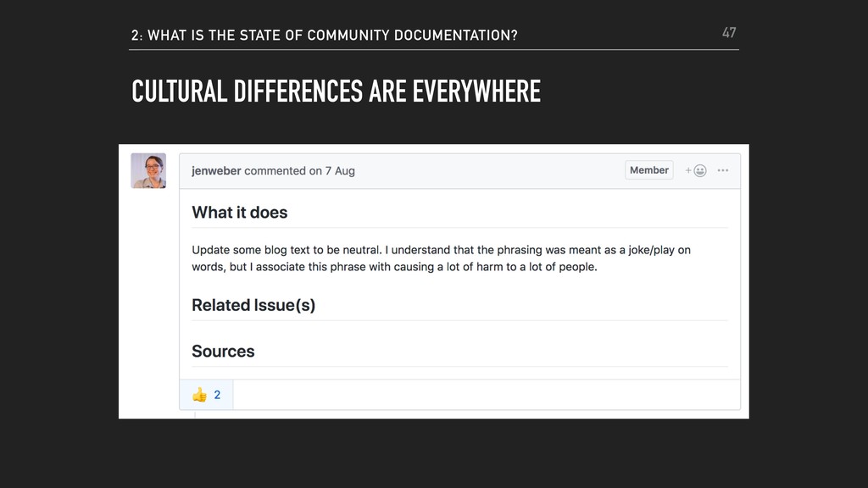Screen dimensions: 868x488
Task: Click the Member badge label
Action: click(x=648, y=170)
